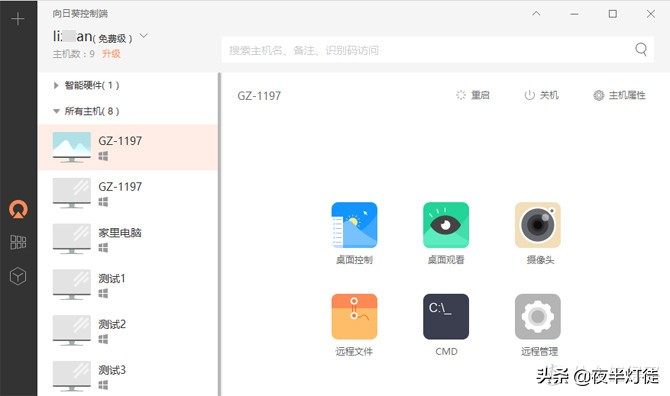
Task: Click the orange 升级 upgrade link
Action: pos(111,54)
